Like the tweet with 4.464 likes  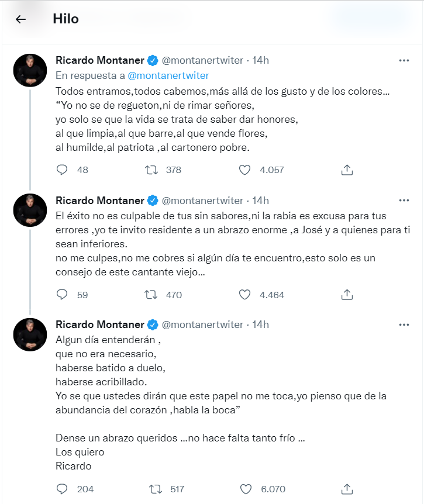[x=244, y=295]
